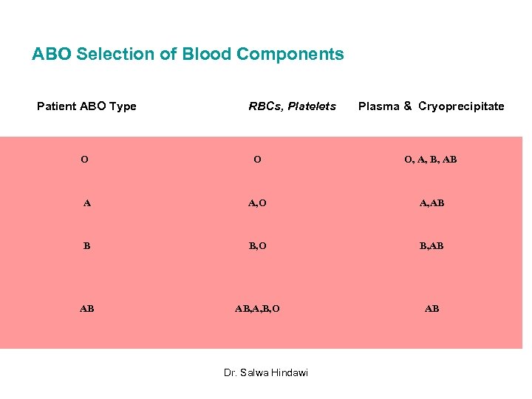Select the 'A, AB' plasma cell
Screen dimensions: 532x399
432,203
